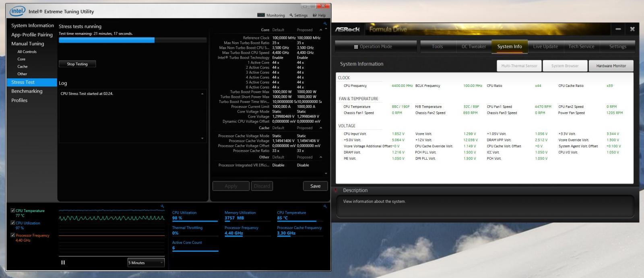Screen dimensions: 644x278
Task: Click the Processor Cache Ratio proposed 33 x
Action: click(300, 151)
